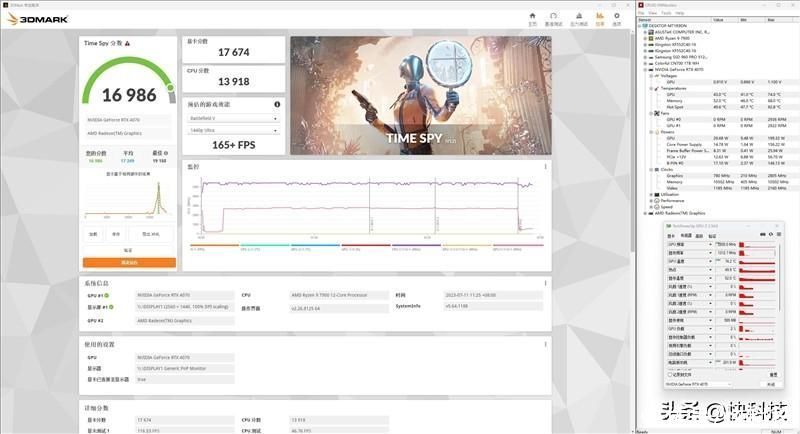Expand the Speed node in HWMonitor
The height and width of the screenshot is (434, 800).
pos(651,207)
